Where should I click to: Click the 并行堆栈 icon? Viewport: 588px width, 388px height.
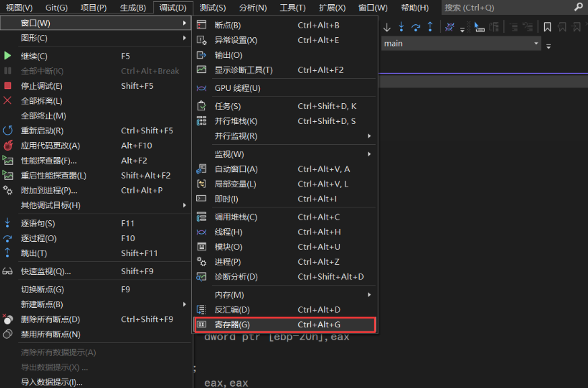(x=201, y=121)
